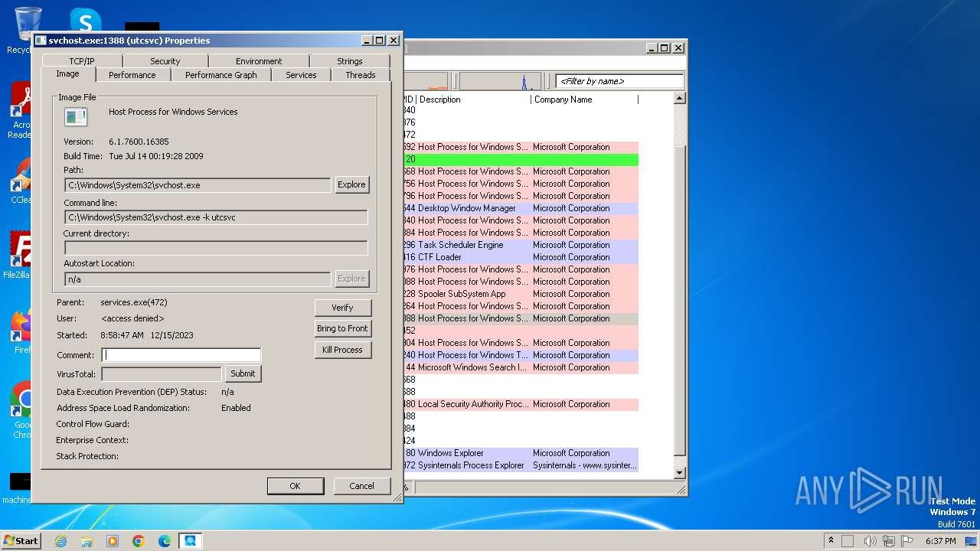
Task: Switch to the Strings tab
Action: pyautogui.click(x=350, y=61)
